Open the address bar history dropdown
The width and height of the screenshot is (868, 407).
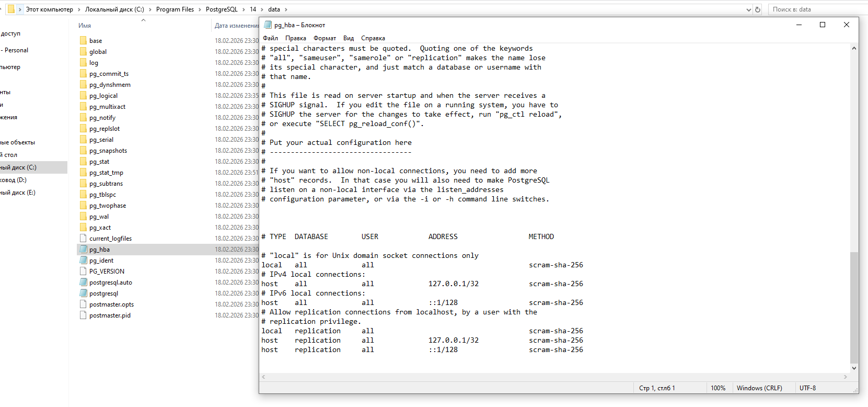pos(748,9)
